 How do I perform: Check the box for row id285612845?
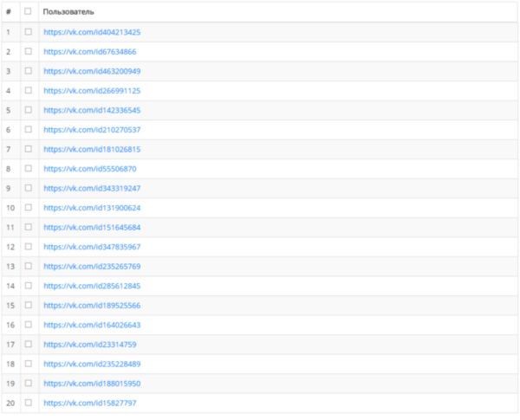[x=29, y=286]
